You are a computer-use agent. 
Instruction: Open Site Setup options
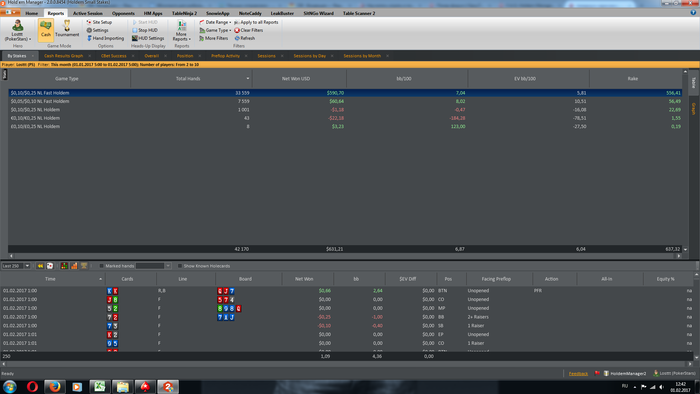pyautogui.click(x=99, y=22)
